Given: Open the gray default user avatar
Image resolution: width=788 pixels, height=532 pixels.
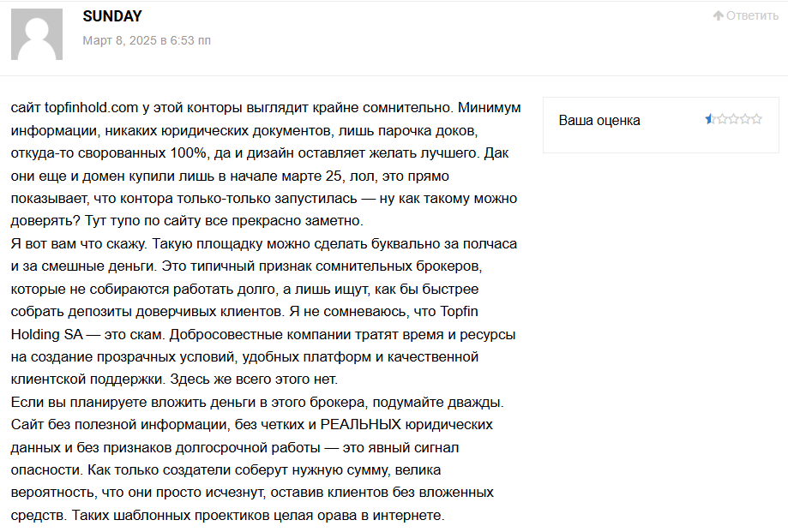Looking at the screenshot, I should [37, 34].
